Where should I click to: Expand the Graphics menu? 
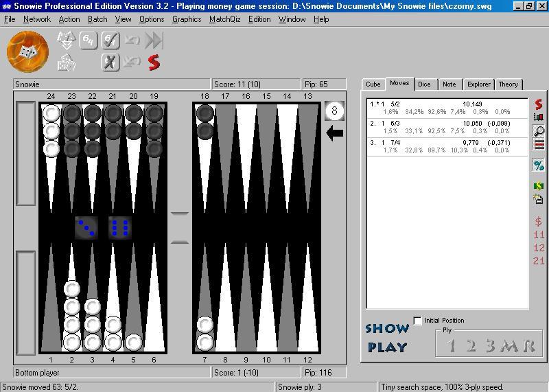click(x=186, y=19)
